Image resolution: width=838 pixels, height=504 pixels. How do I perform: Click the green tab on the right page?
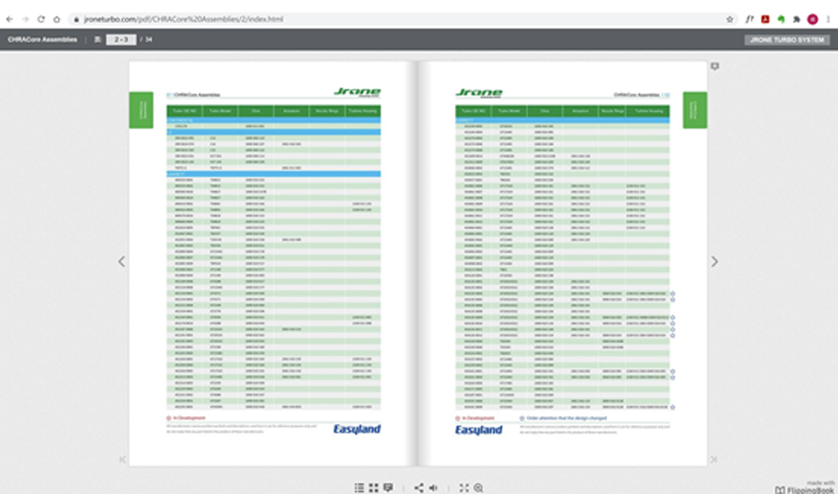click(695, 110)
